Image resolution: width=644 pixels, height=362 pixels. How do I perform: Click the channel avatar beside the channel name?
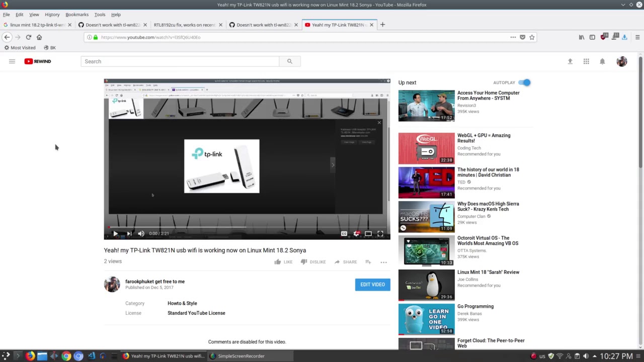tap(112, 284)
